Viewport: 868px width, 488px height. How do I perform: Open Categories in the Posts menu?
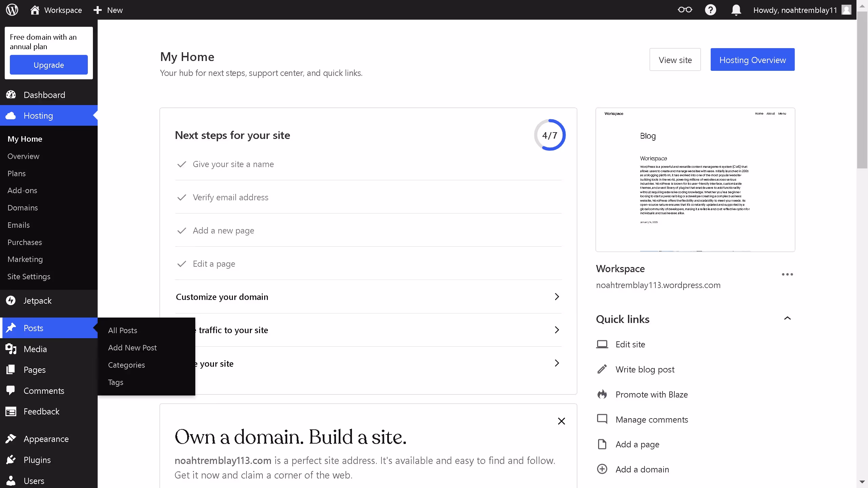tap(126, 365)
